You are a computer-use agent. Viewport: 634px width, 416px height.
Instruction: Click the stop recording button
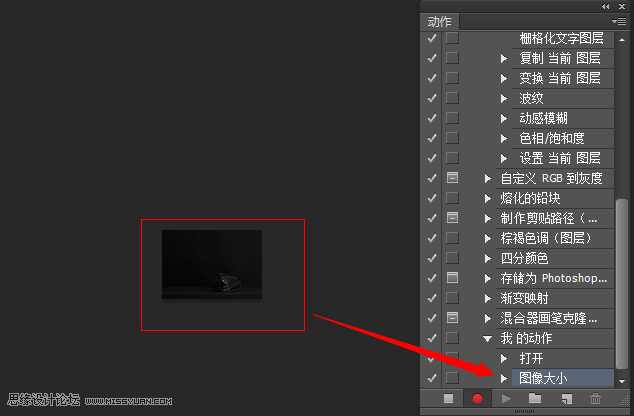pyautogui.click(x=449, y=399)
